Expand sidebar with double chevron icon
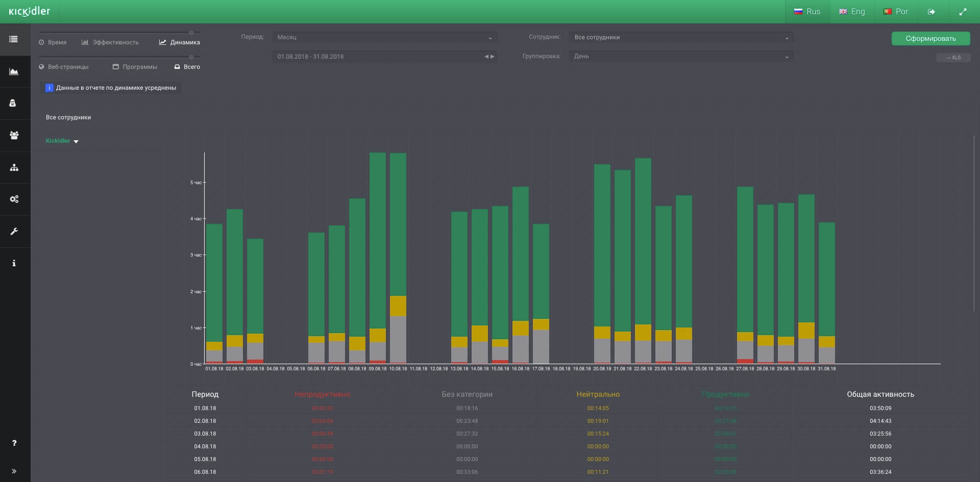 14,471
